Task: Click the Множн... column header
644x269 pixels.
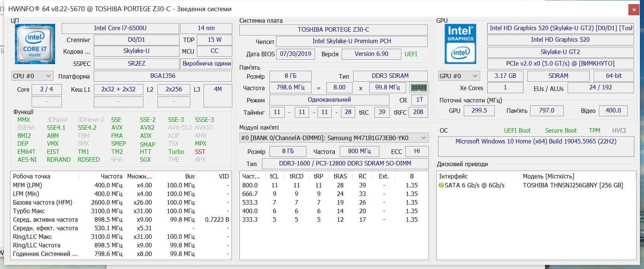Action: tap(139, 176)
